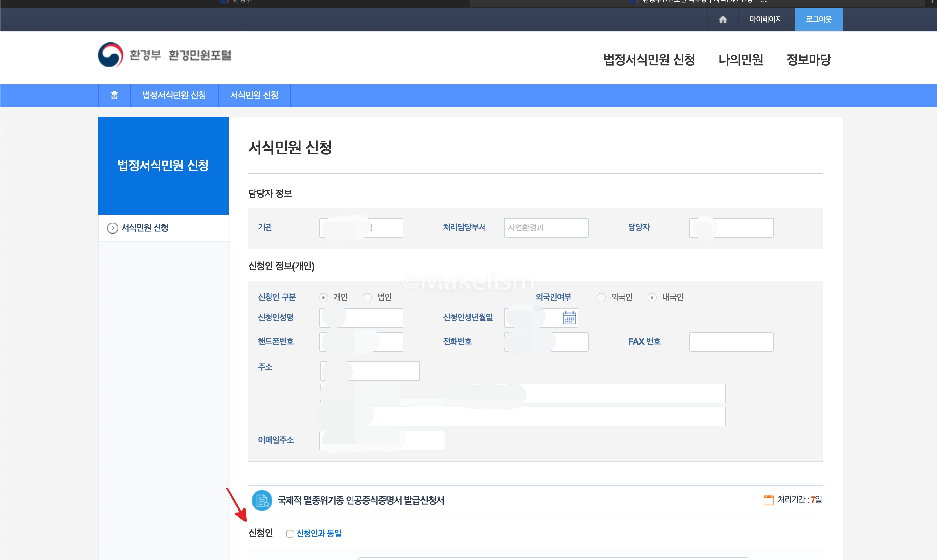
Task: Select the 개인 applicant type radio
Action: 323,297
